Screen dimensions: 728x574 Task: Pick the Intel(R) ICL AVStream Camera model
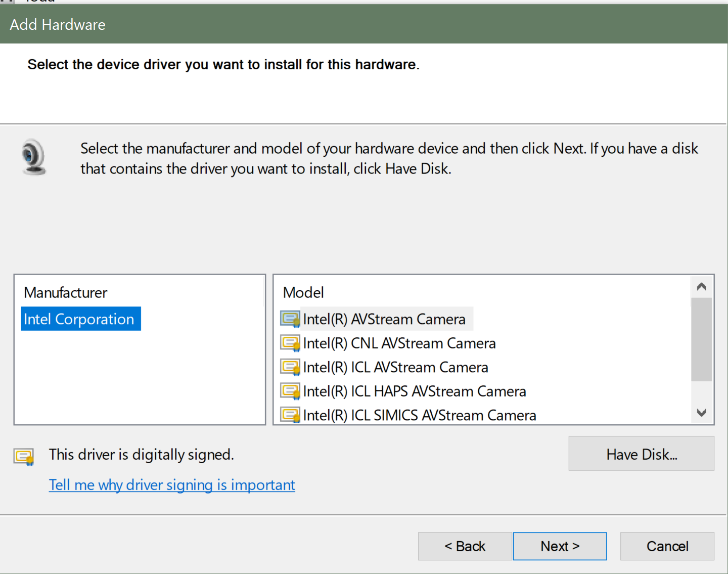pos(395,367)
